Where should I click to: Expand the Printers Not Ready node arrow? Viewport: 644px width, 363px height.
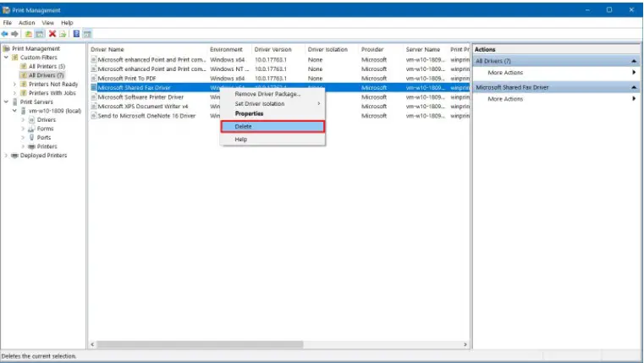14,84
